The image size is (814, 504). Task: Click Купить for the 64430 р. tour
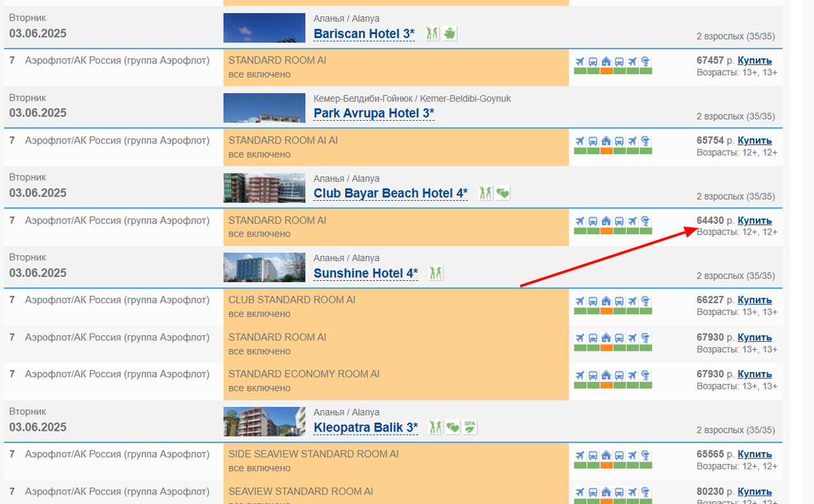click(754, 220)
